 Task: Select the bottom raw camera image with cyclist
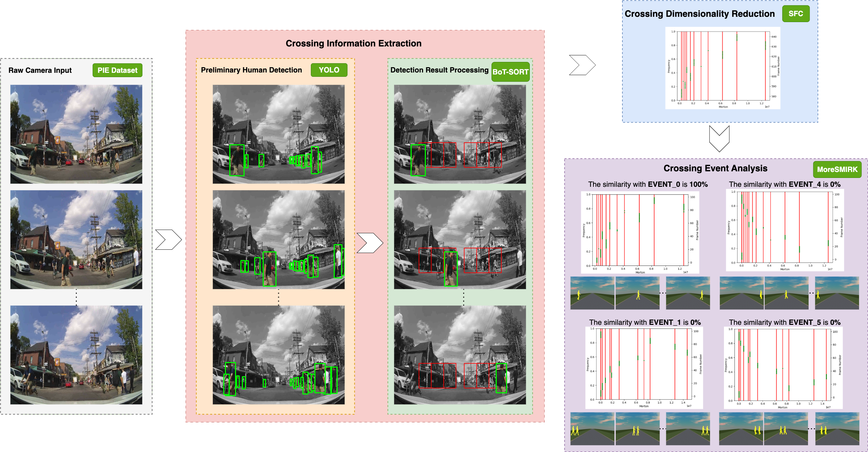76,355
